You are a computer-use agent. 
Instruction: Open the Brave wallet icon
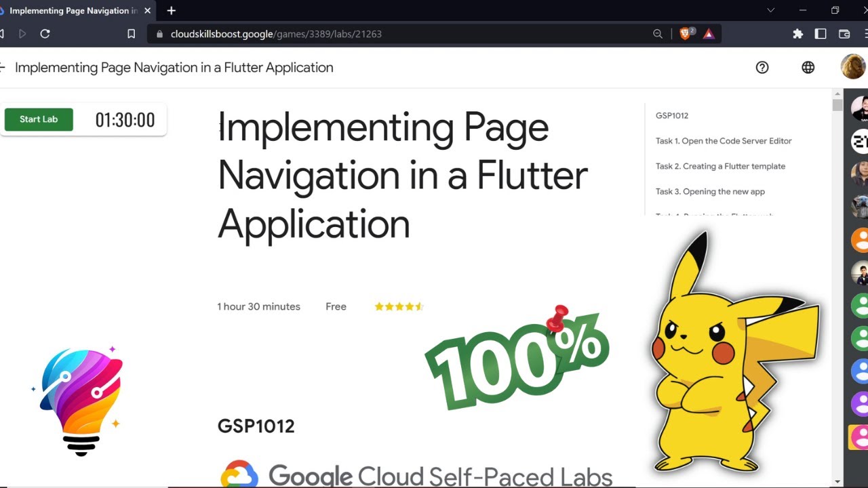[844, 34]
